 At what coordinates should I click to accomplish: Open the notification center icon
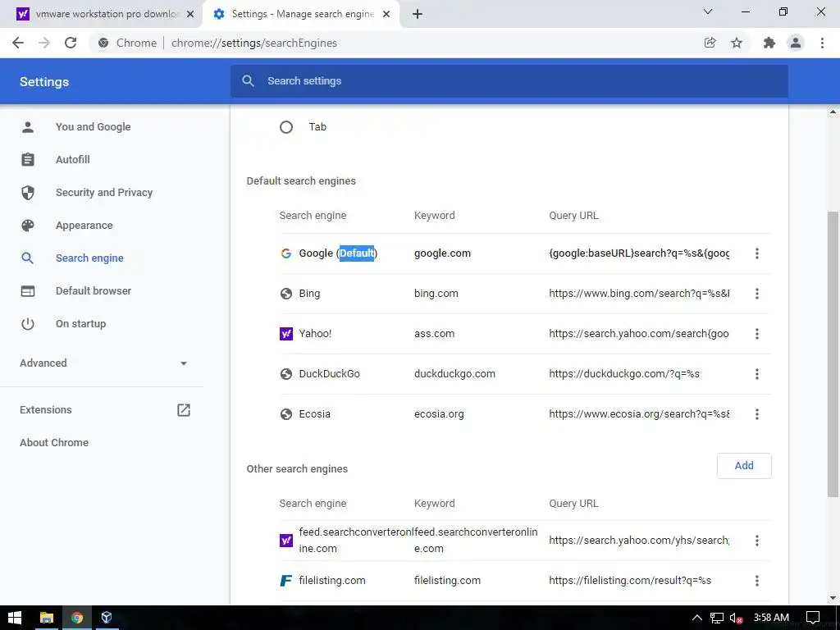813,618
